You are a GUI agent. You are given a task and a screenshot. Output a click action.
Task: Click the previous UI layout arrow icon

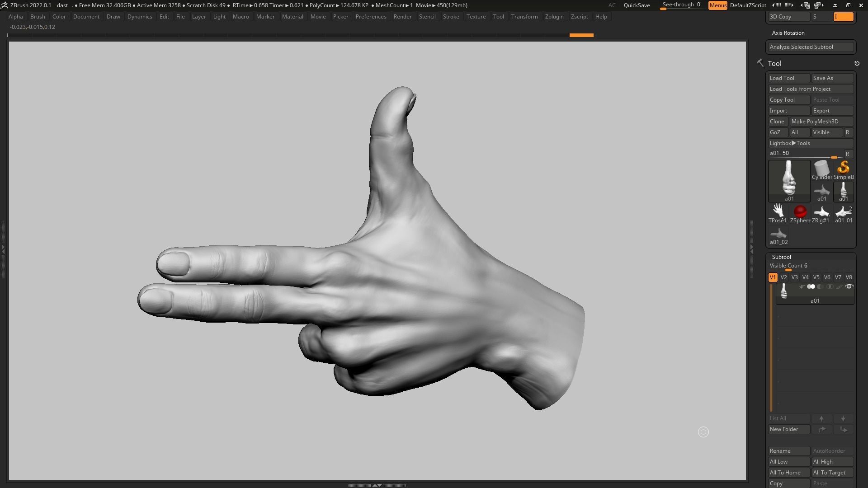[806, 5]
